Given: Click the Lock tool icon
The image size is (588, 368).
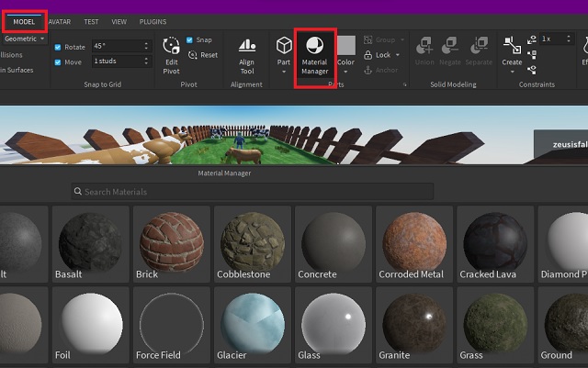Looking at the screenshot, I should click(x=369, y=55).
